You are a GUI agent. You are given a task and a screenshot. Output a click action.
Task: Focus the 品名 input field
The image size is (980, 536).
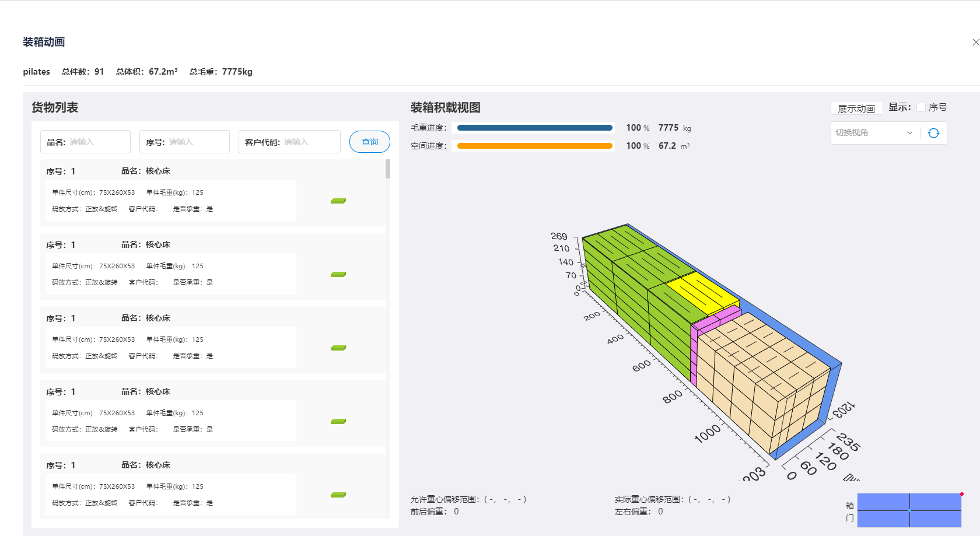click(96, 142)
